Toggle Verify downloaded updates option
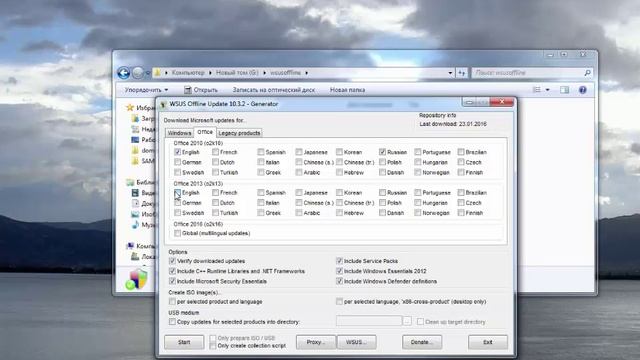The image size is (640, 360). [x=172, y=261]
